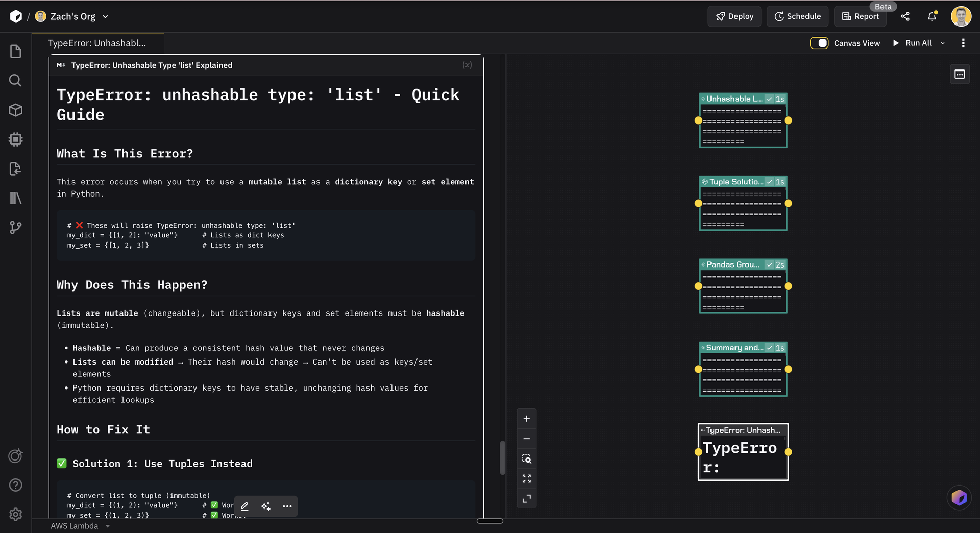Click the Deploy button
The image size is (980, 533).
[734, 16]
